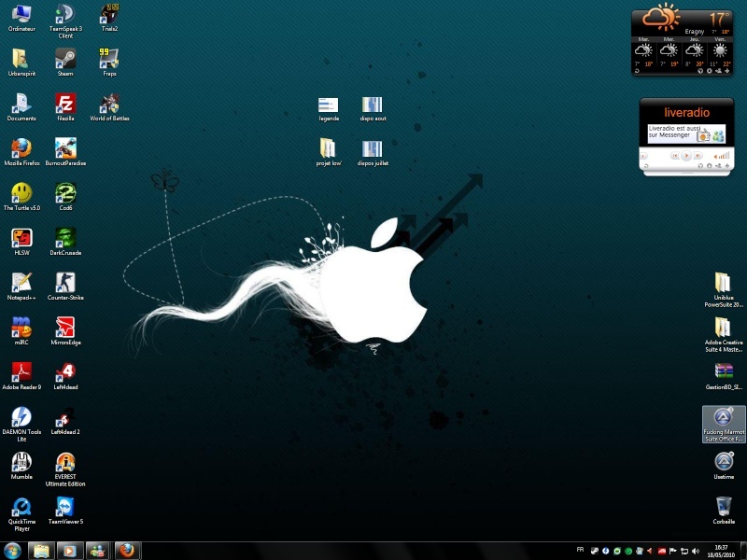
Task: Open the Uniblue PowerSuite folder
Action: (x=723, y=289)
